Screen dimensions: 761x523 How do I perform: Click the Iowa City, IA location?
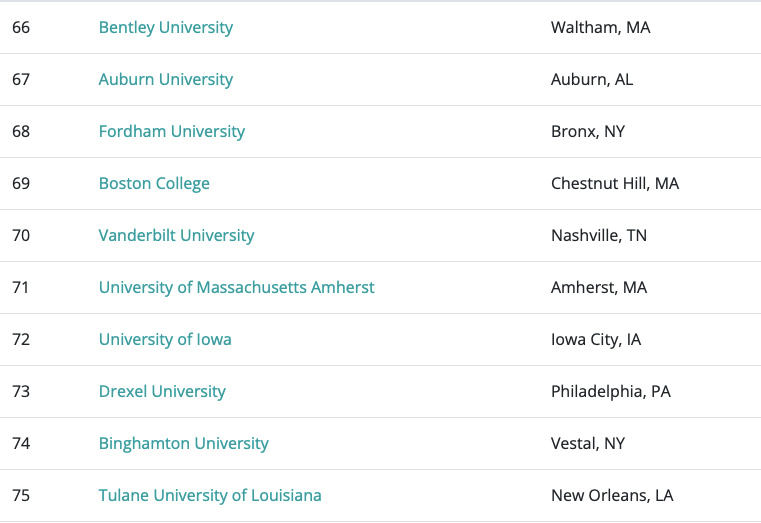596,340
